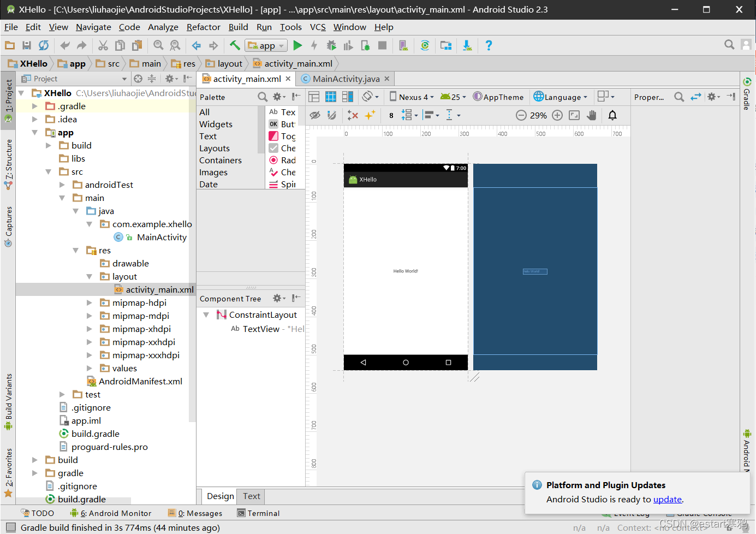
Task: Toggle the Autoconnect magnet icon
Action: [331, 115]
